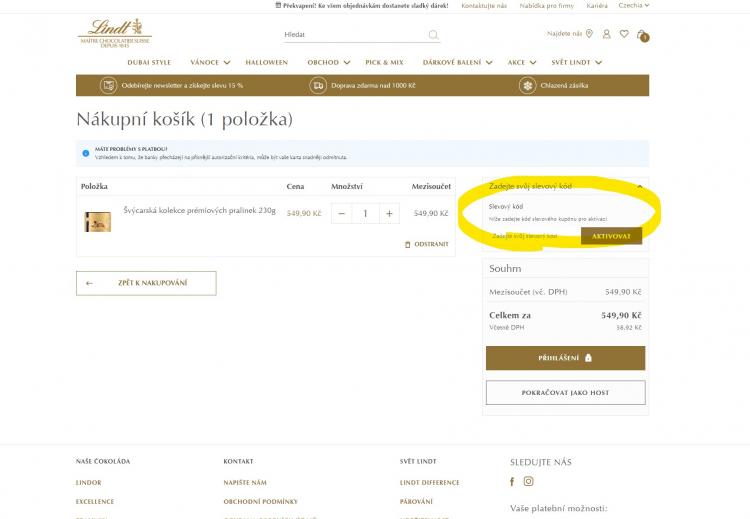This screenshot has height=519, width=750.
Task: Open Lindt Facebook page icon
Action: (x=512, y=482)
